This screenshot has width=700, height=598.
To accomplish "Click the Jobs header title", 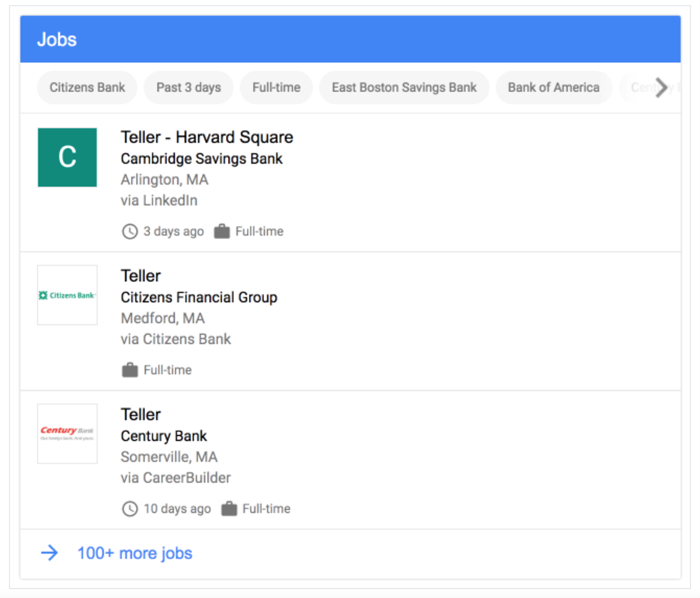I will 57,40.
